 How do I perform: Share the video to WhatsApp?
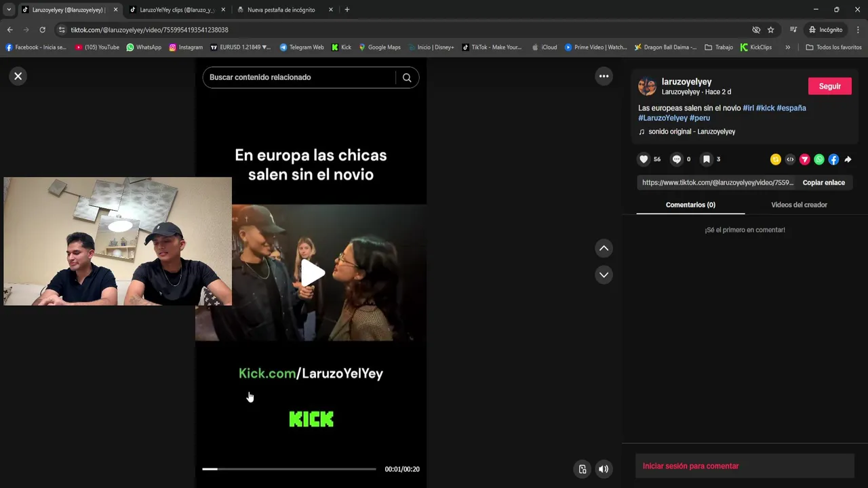[819, 159]
